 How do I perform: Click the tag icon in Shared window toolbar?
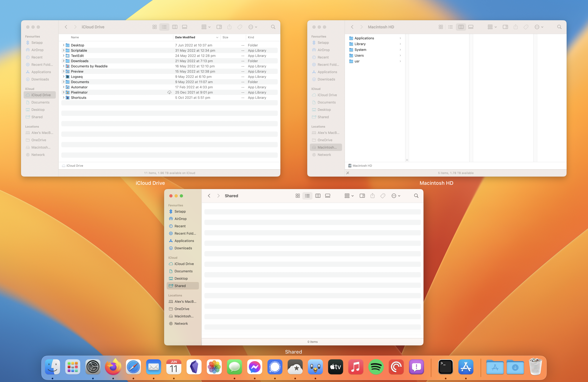click(383, 196)
